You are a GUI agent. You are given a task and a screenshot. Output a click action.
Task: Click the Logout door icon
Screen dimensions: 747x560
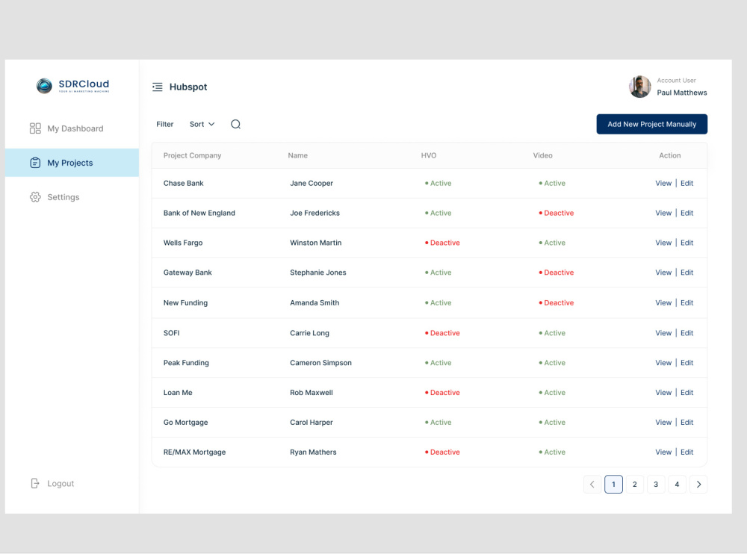35,484
